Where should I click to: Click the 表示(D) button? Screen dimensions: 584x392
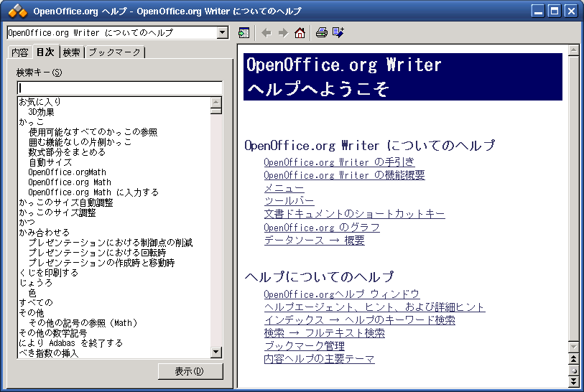(190, 371)
